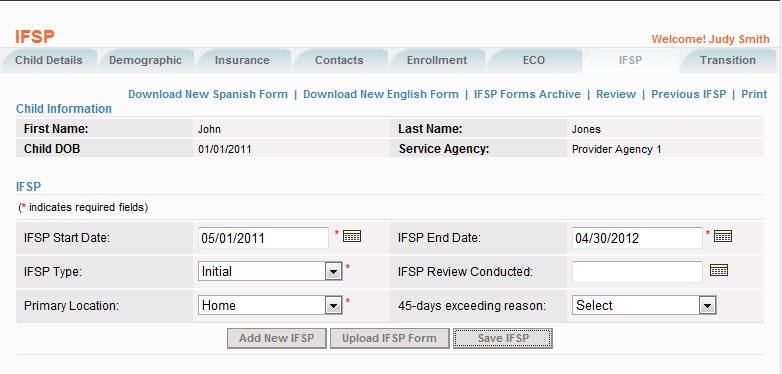This screenshot has width=782, height=374.
Task: Open the Insurance tab
Action: pyautogui.click(x=242, y=61)
